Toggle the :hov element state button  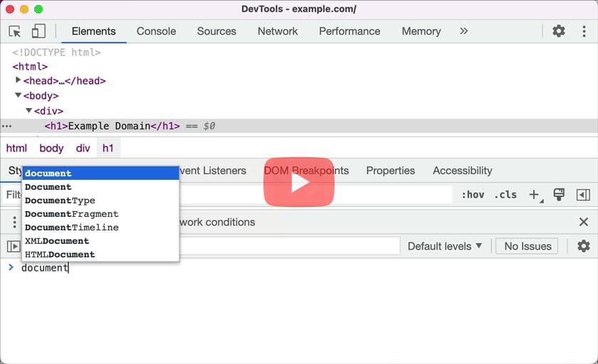(x=473, y=195)
